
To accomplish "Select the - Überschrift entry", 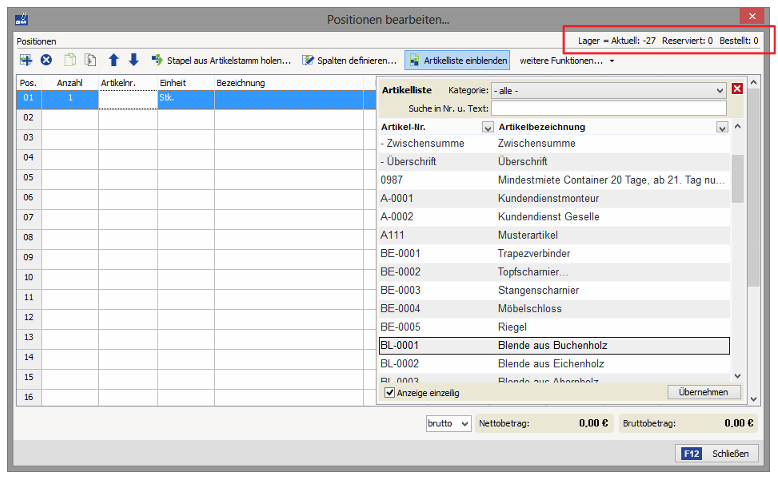I will pyautogui.click(x=554, y=162).
